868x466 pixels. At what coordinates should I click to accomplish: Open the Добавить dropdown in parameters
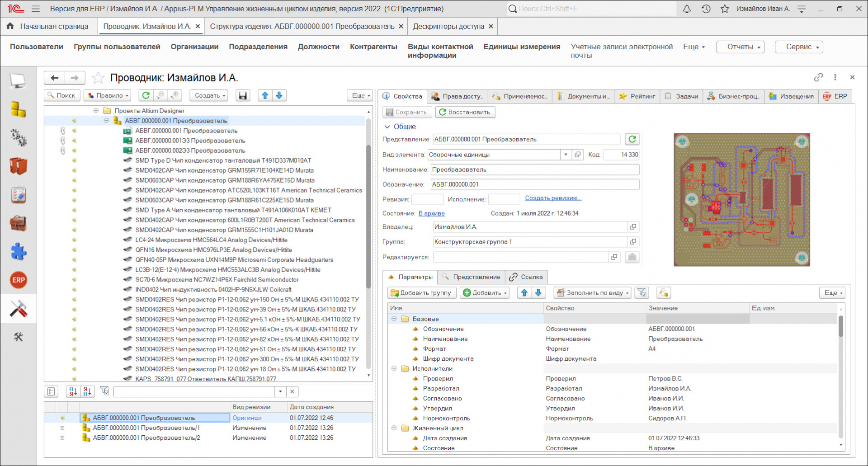485,292
